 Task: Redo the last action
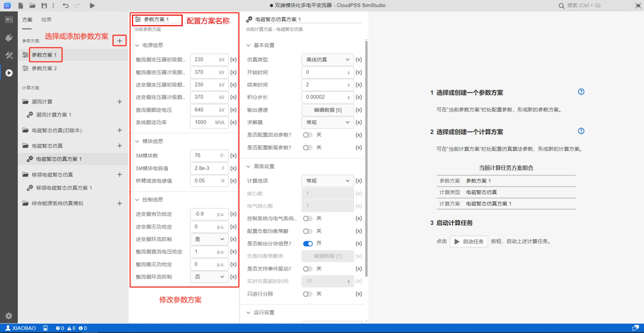tap(77, 5)
